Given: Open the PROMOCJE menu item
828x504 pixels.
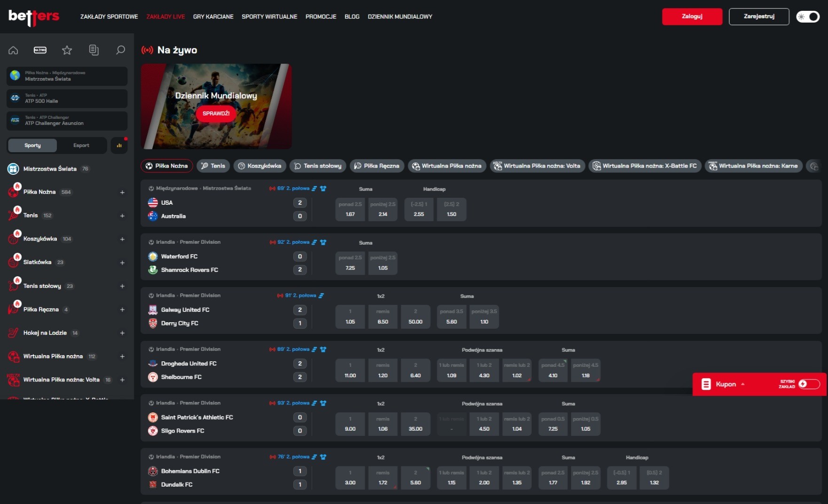Looking at the screenshot, I should coord(321,16).
